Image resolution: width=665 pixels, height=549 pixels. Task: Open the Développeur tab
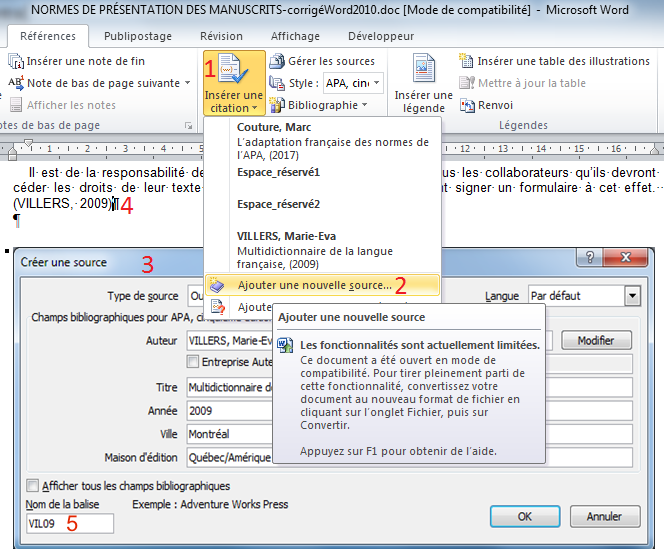click(381, 36)
